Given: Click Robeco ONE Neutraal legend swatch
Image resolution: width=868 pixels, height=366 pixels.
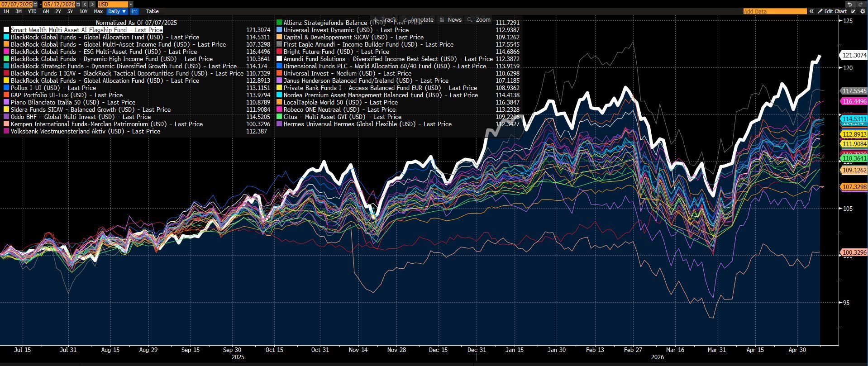Looking at the screenshot, I should (279, 109).
